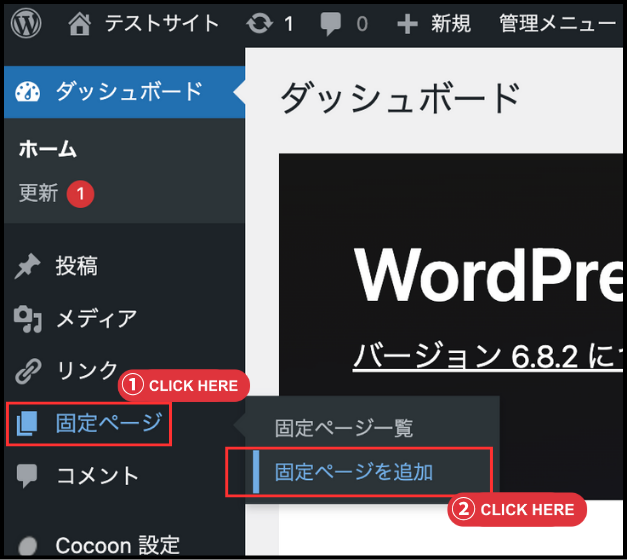Click the comments bubble icon in admin bar
The width and height of the screenshot is (627, 560).
(x=331, y=24)
